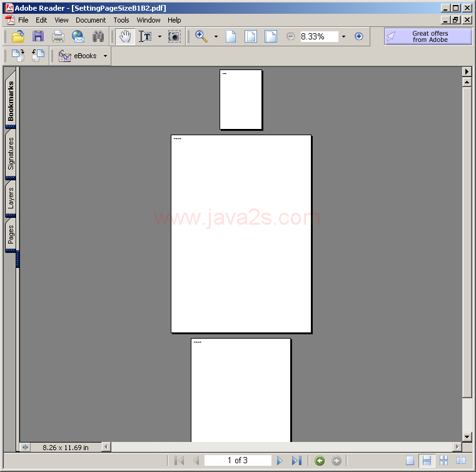Screen dimensions: 476x472
Task: Go to the previous page
Action: coord(196,461)
